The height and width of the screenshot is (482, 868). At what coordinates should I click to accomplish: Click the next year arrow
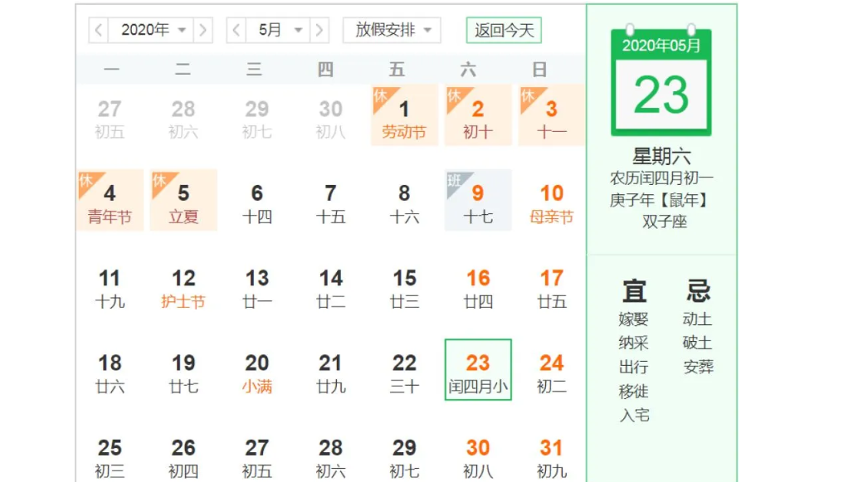[x=203, y=31]
